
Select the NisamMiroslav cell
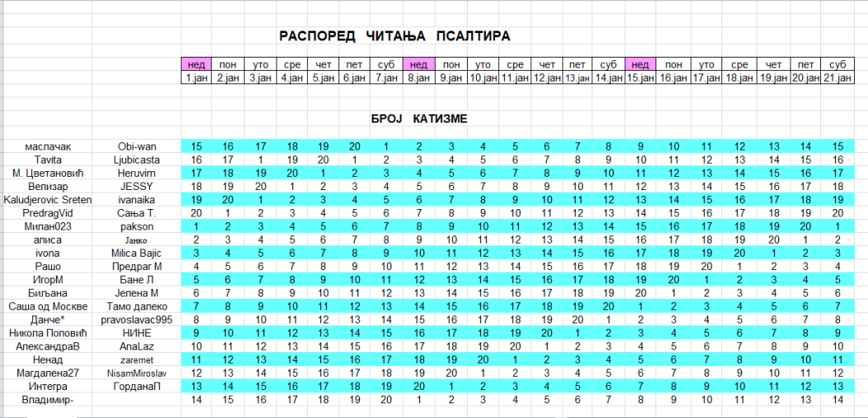click(137, 373)
